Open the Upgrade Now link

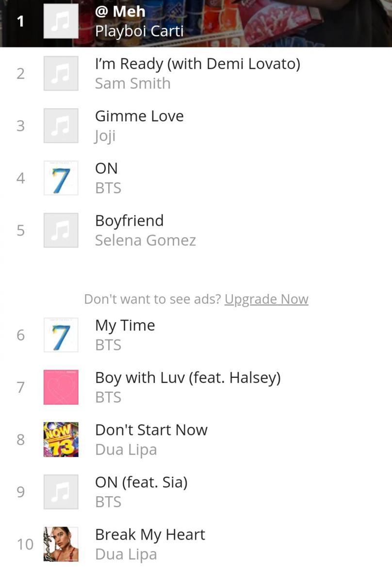[x=266, y=299]
